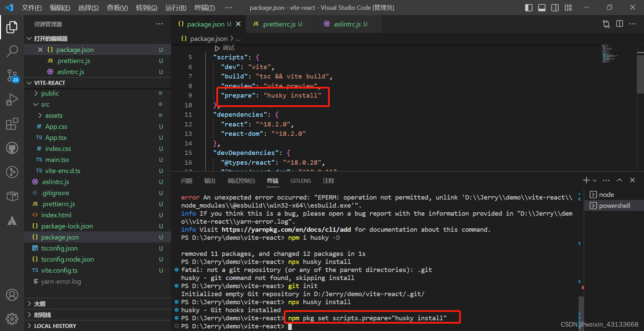
Task: Collapse the Open Editors section
Action: click(x=98, y=39)
